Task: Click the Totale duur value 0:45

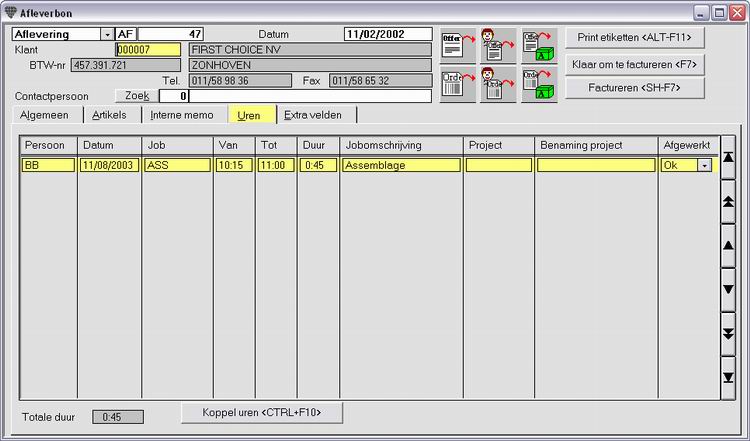Action: click(x=118, y=417)
